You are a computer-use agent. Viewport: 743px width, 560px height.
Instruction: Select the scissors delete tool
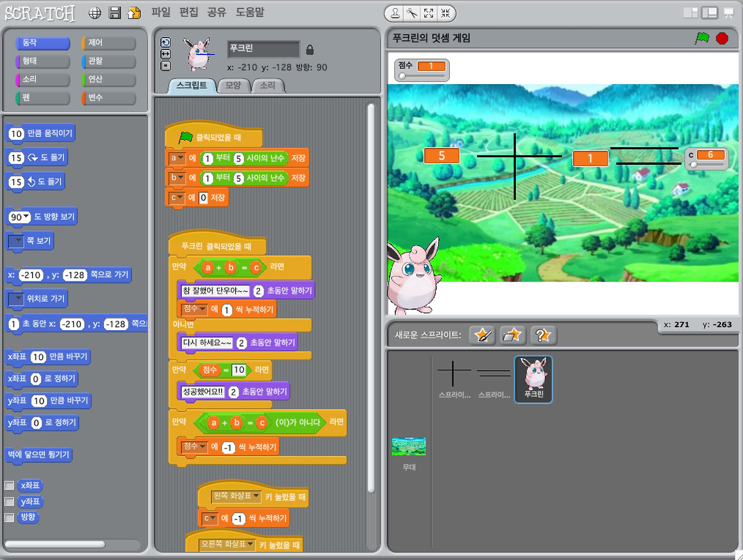click(412, 13)
